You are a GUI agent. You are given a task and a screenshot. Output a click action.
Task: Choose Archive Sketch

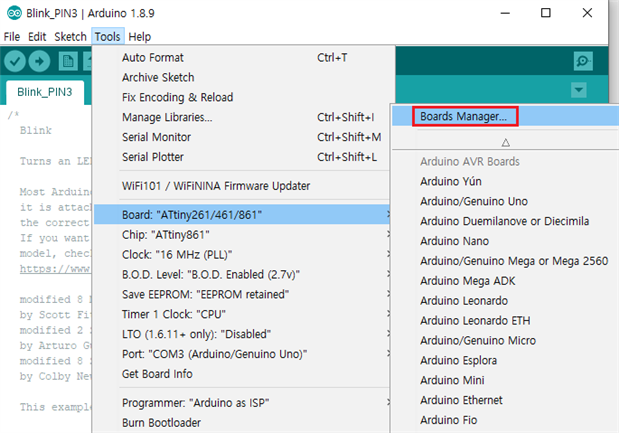[242, 77]
